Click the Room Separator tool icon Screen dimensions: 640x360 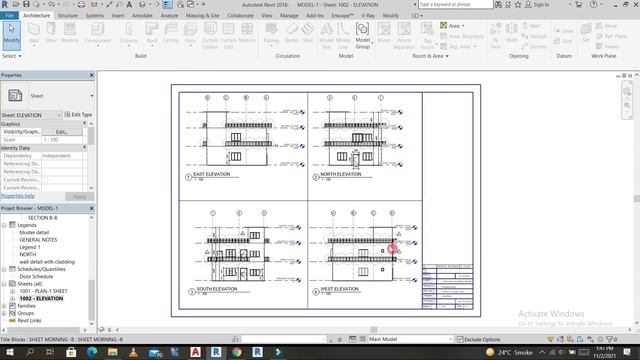click(x=404, y=29)
